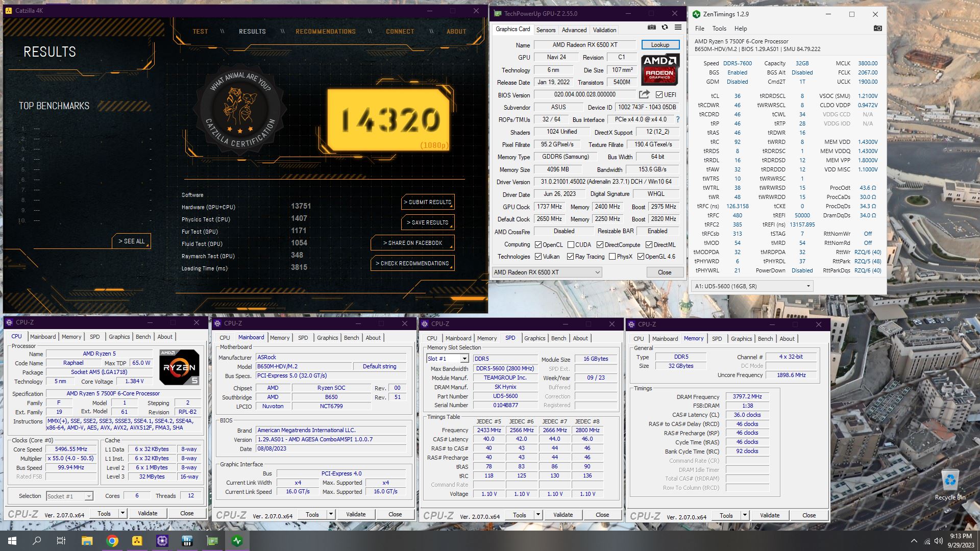Open the ZenTimings Tools menu
Viewport: 980px width, 551px height.
(x=719, y=29)
